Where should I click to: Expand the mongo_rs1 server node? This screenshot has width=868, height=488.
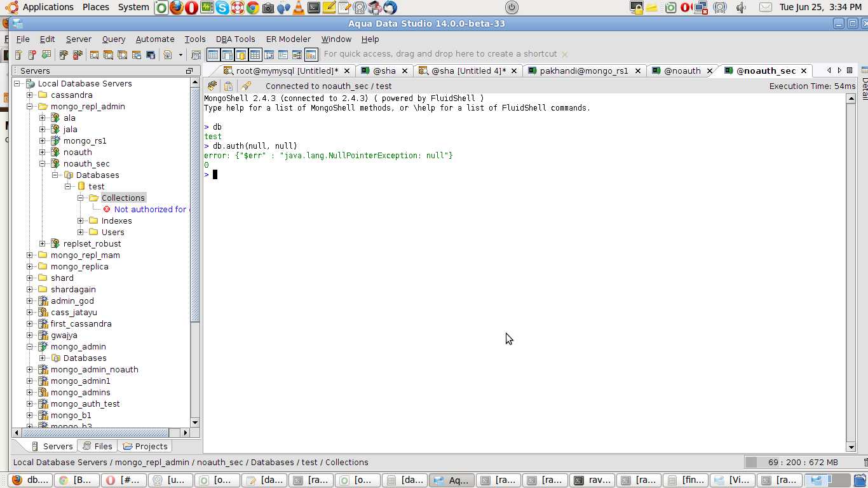click(43, 140)
